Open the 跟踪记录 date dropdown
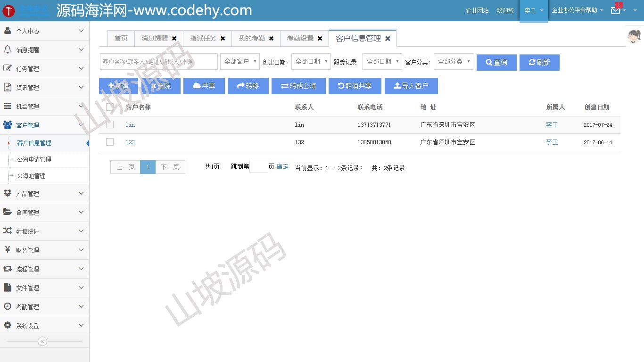The height and width of the screenshot is (362, 644). pos(382,61)
